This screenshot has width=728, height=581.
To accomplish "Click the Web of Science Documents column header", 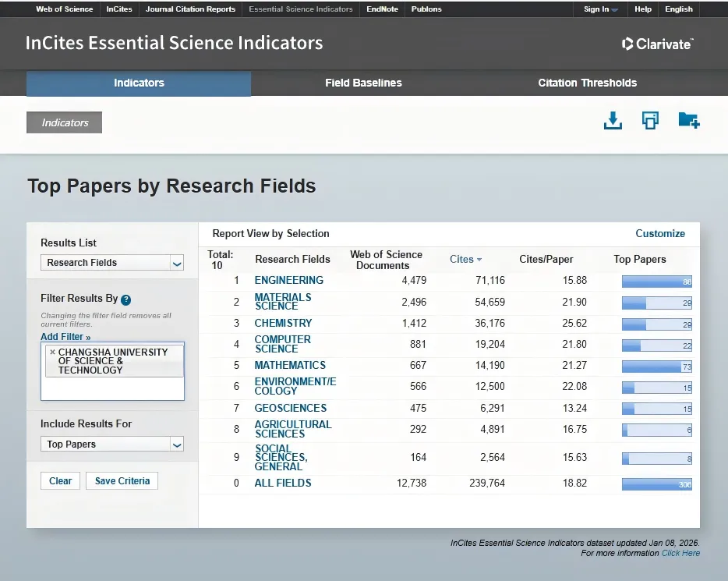I will pos(386,260).
